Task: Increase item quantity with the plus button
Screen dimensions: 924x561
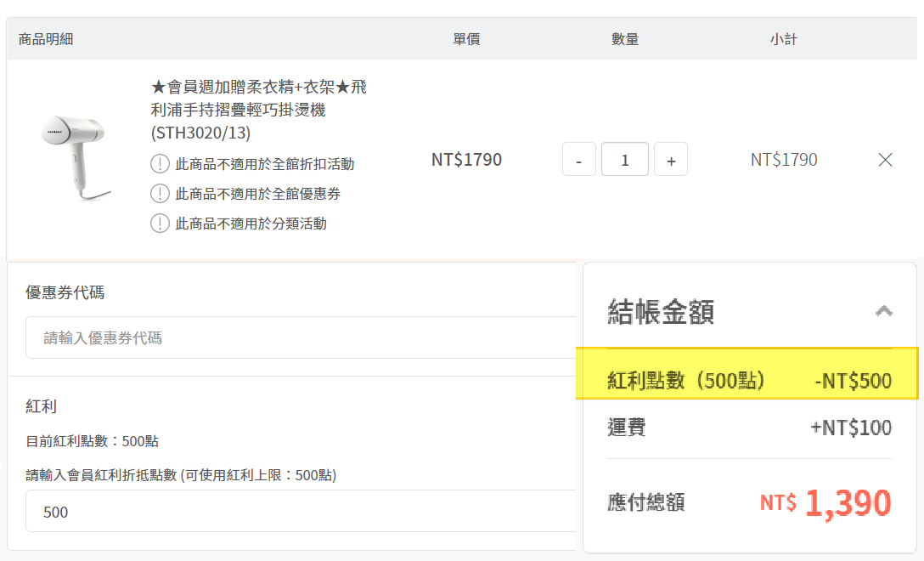Action: (x=671, y=160)
